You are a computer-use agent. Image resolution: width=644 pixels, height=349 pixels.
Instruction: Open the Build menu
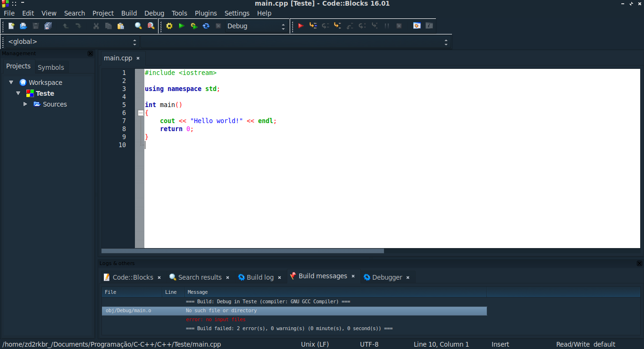[129, 13]
